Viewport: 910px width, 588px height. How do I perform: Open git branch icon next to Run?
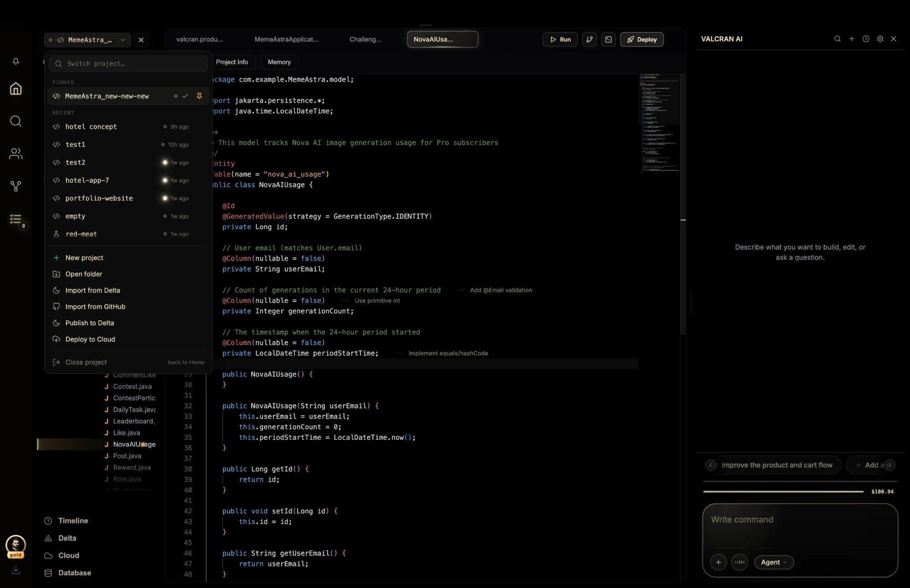click(589, 40)
